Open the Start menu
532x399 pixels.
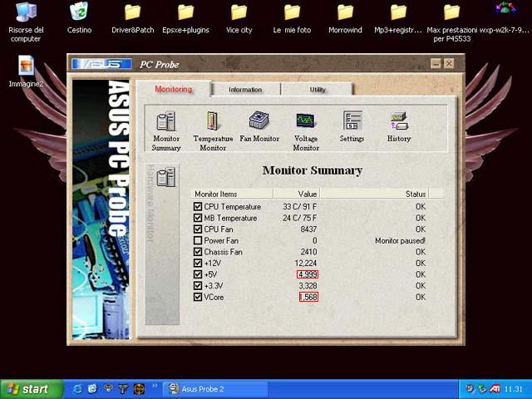[x=32, y=389]
